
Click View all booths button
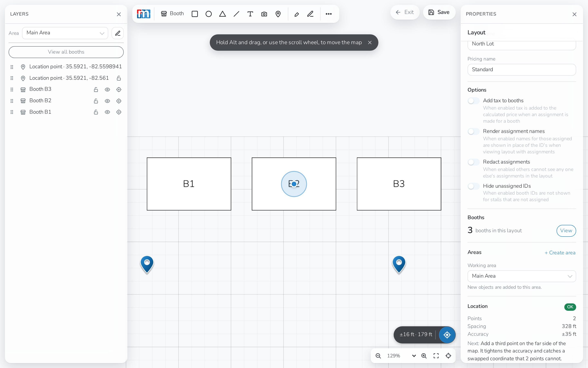click(66, 52)
